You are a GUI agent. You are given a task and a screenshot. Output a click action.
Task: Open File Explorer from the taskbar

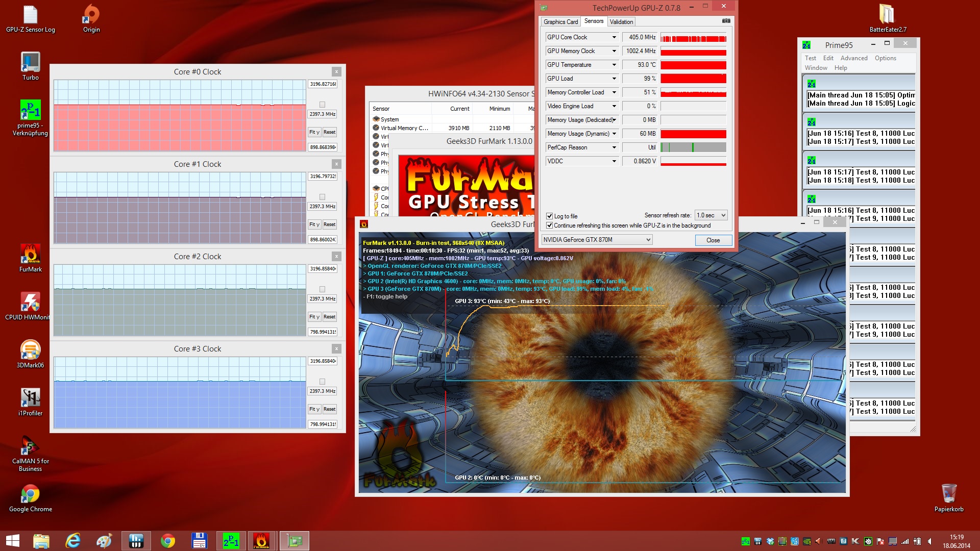click(x=41, y=541)
